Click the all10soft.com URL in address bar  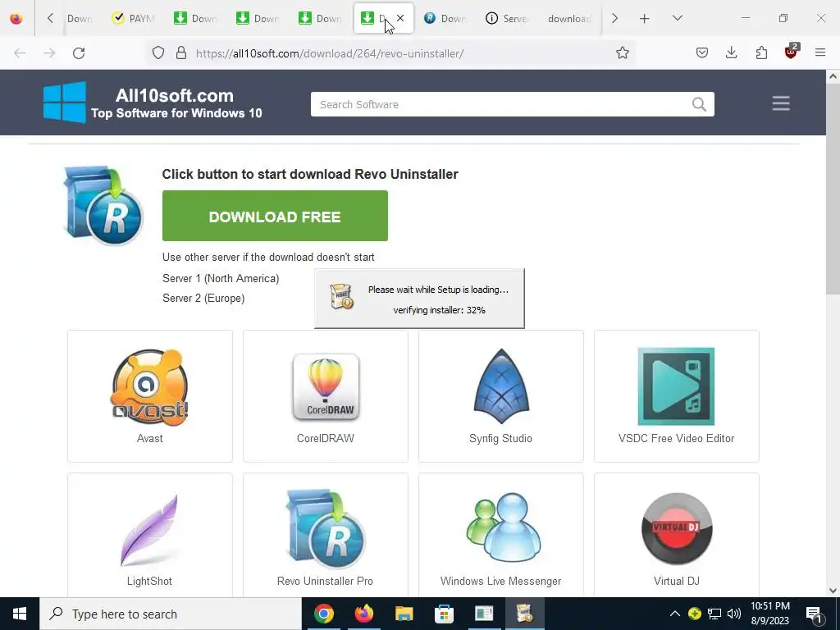pyautogui.click(x=330, y=53)
